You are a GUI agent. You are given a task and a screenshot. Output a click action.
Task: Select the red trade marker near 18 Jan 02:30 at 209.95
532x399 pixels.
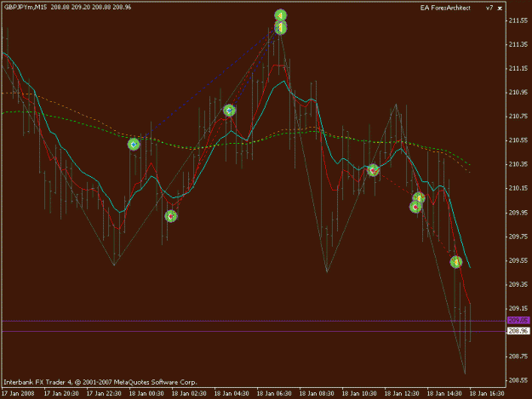click(x=171, y=216)
